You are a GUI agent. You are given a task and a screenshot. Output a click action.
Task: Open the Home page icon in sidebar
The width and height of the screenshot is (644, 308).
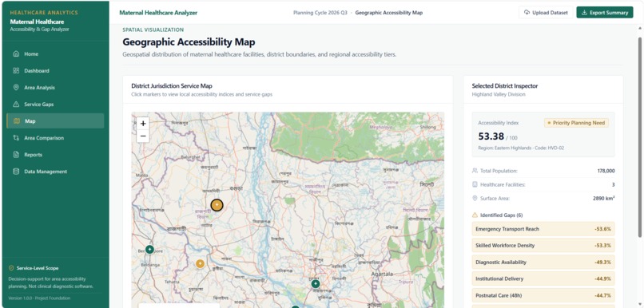(16, 53)
